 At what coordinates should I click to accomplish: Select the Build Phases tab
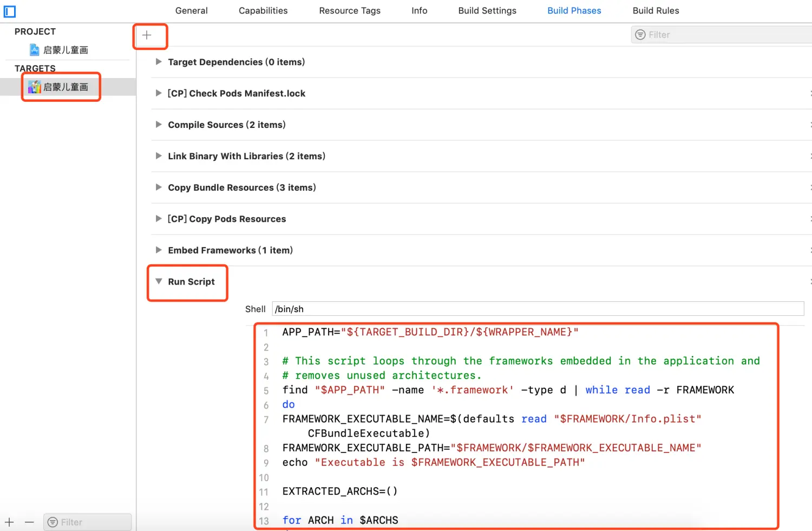coord(574,11)
